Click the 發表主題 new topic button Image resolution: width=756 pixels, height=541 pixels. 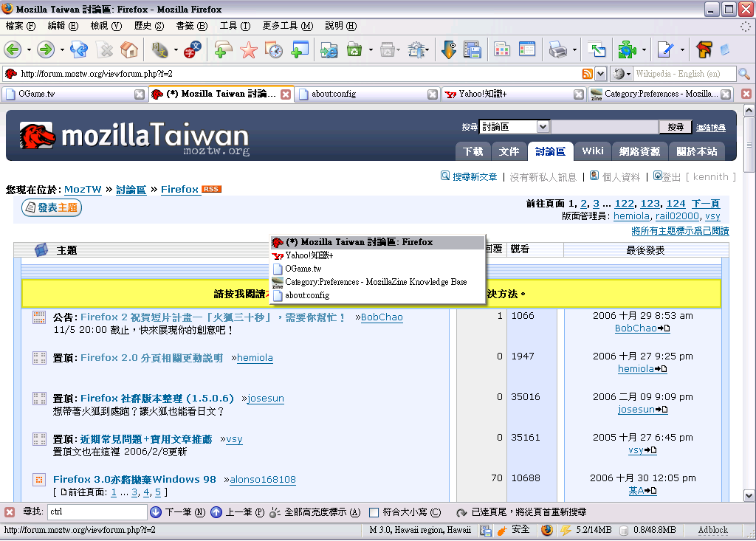[52, 208]
